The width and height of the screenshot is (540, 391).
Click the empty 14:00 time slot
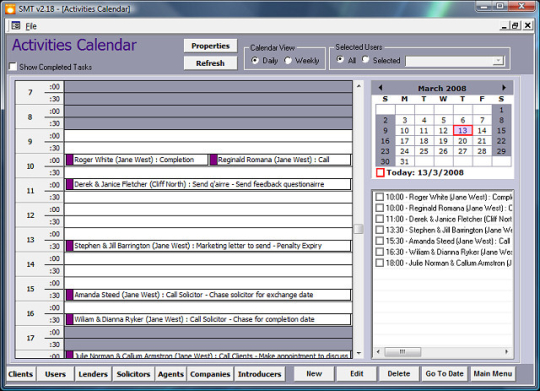click(208, 258)
